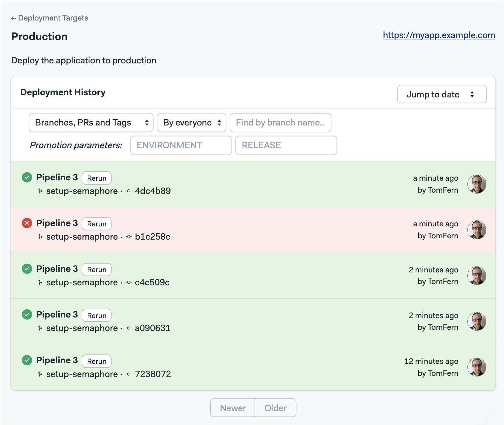Screen dimensions: 504x425
Task: Click the ENVIRONMENT parameter field
Action: 181,145
